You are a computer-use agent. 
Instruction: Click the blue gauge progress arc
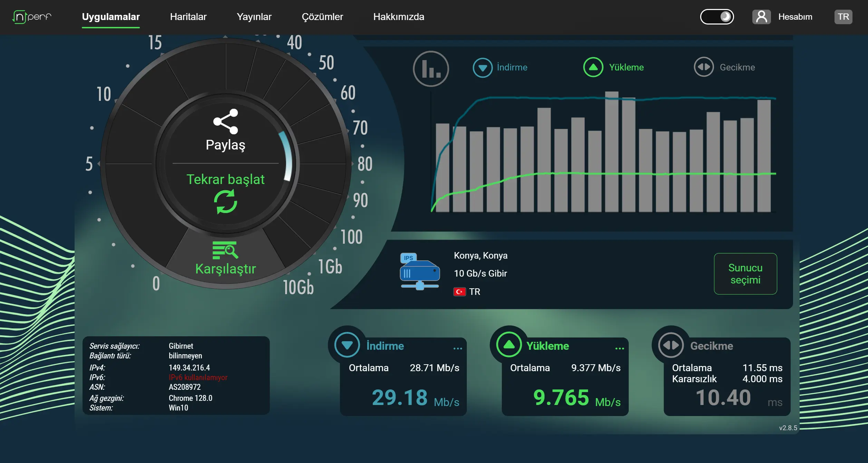point(287,156)
